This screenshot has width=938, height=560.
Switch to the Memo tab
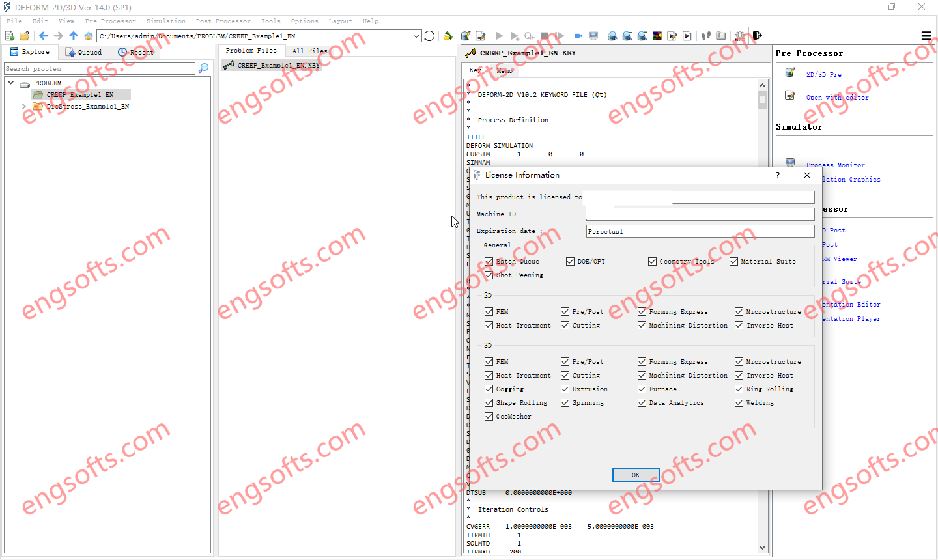pos(504,70)
